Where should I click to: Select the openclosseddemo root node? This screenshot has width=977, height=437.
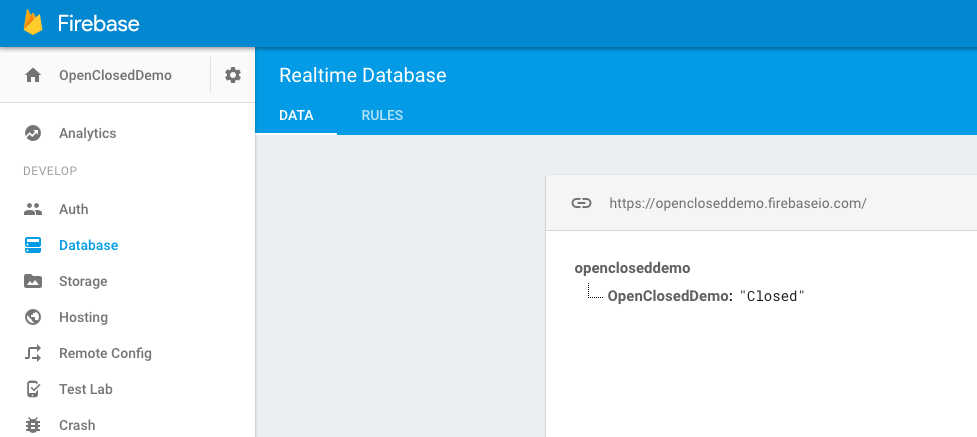click(x=632, y=268)
